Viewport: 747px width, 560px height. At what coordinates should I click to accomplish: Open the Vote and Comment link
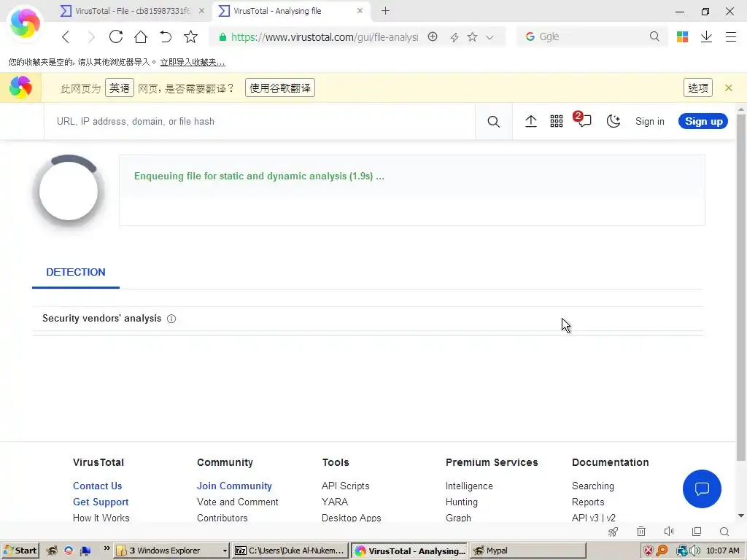[x=238, y=502]
